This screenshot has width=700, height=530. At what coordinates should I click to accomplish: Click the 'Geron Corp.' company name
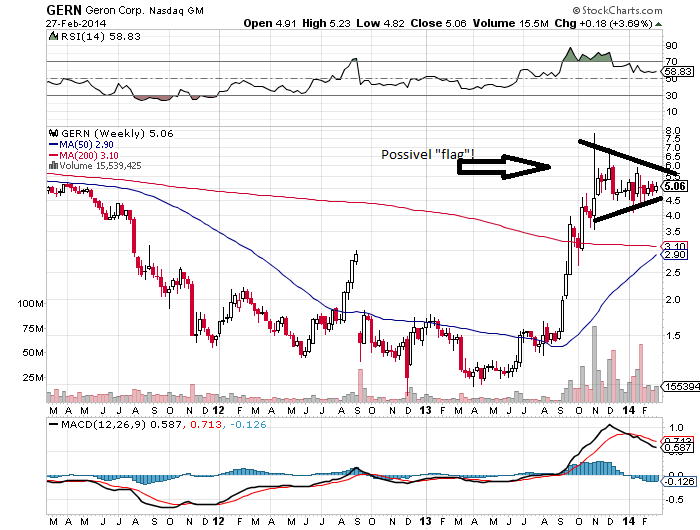[115, 10]
